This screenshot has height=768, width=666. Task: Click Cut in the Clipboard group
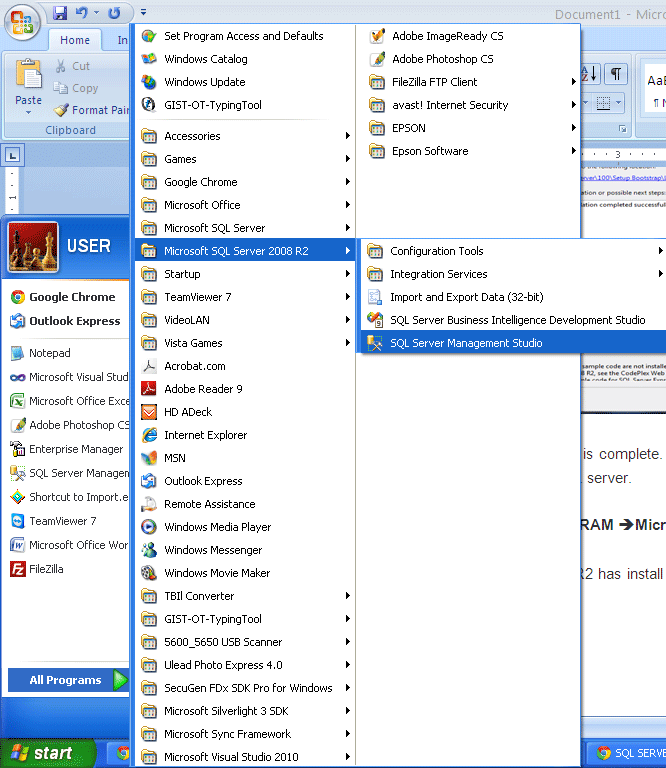point(72,66)
